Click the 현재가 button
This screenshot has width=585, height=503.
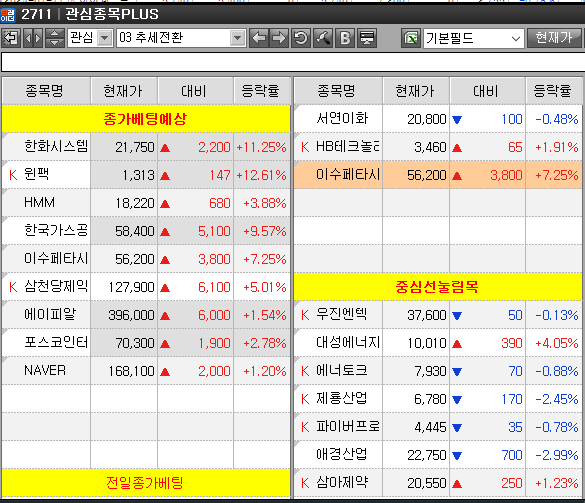(555, 38)
